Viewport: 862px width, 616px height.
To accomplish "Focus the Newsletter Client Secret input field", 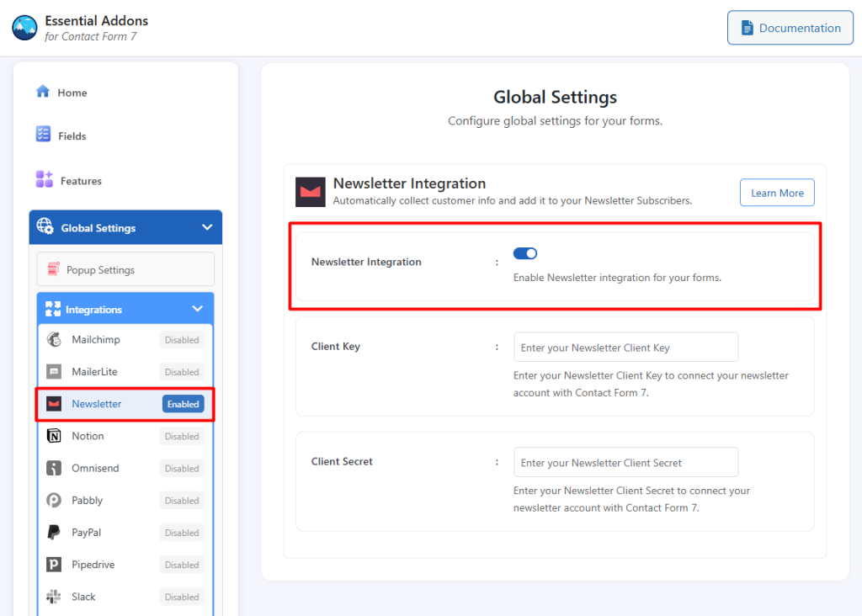I will [625, 463].
